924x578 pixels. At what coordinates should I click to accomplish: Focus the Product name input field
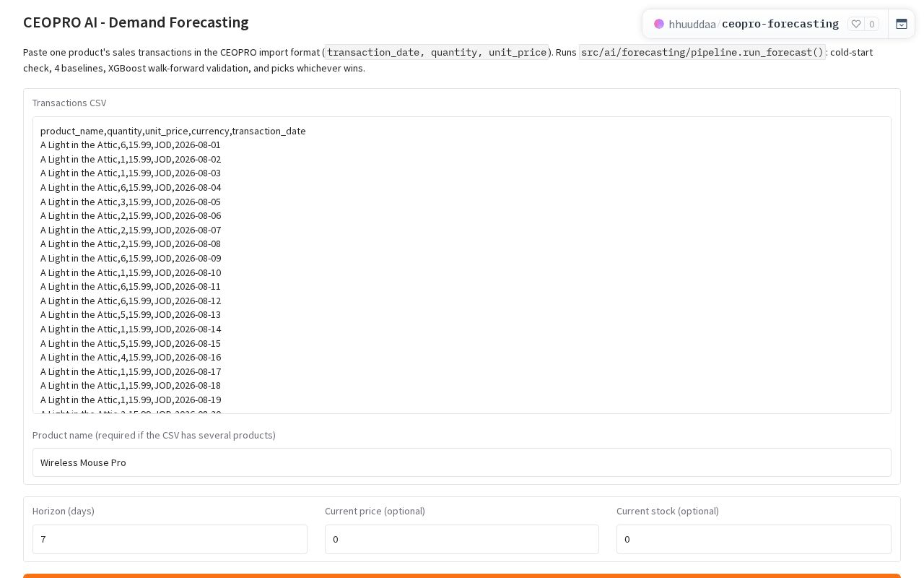[462, 462]
